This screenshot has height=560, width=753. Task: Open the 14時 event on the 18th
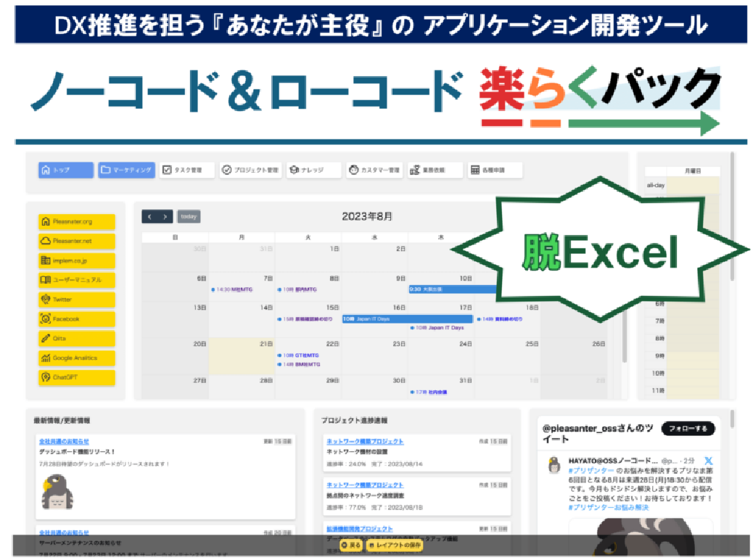point(499,319)
